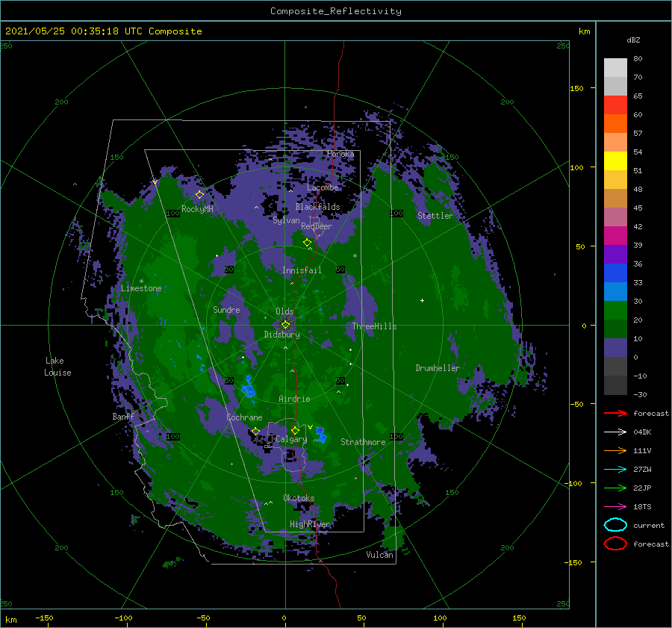Click the Cochrane city label

244,417
